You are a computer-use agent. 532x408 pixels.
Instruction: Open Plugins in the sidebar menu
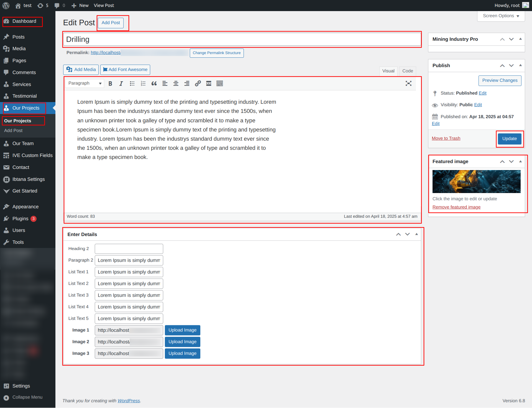tap(21, 219)
